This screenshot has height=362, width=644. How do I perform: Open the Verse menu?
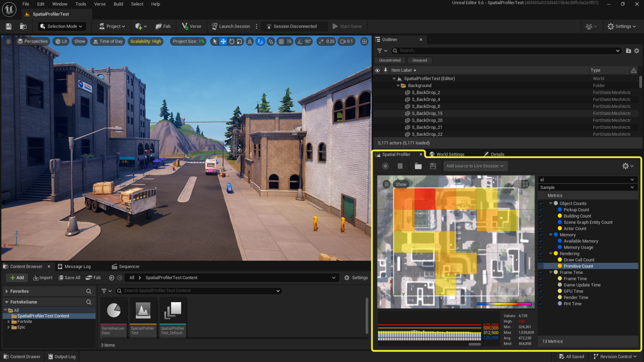tap(100, 4)
